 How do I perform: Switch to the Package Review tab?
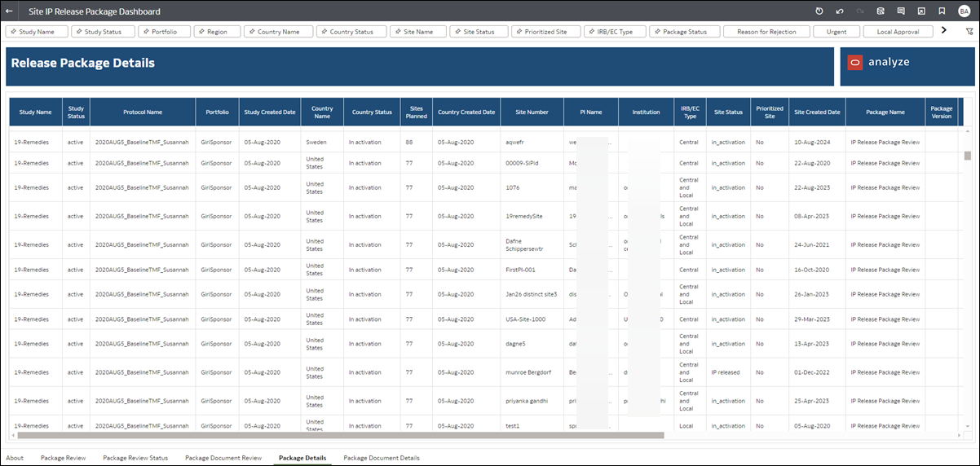[x=63, y=458]
